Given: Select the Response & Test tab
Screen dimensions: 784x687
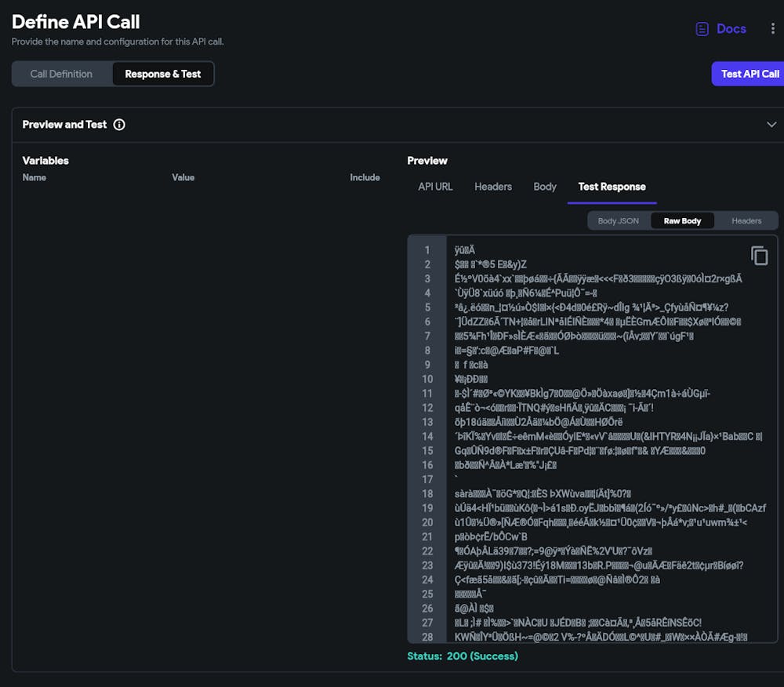Looking at the screenshot, I should [x=163, y=74].
